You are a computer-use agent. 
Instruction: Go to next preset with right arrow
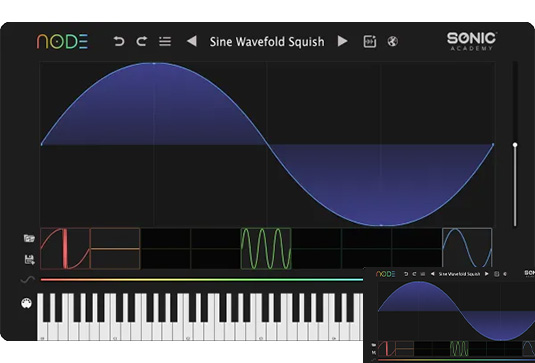[x=342, y=41]
